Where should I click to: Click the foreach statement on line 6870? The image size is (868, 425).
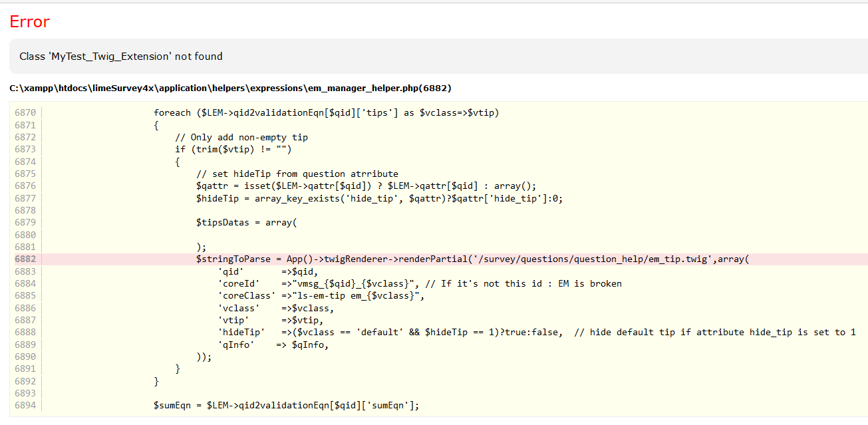pos(326,112)
